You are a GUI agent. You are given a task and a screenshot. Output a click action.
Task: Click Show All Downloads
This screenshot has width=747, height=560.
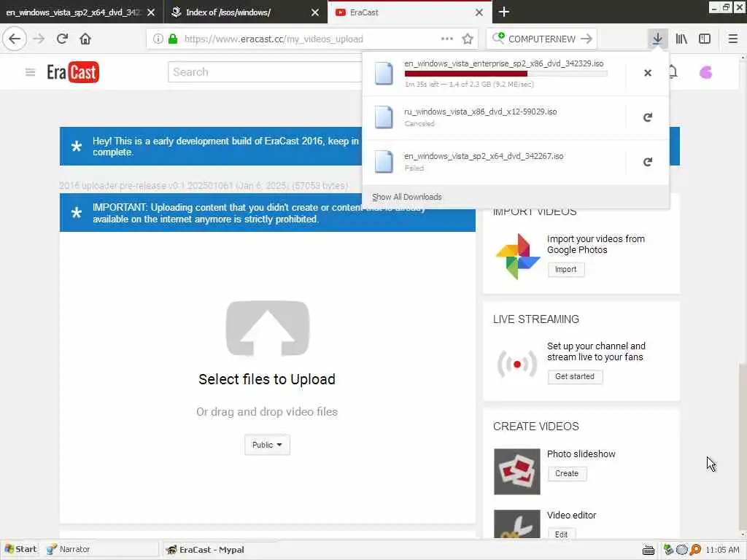pos(407,197)
